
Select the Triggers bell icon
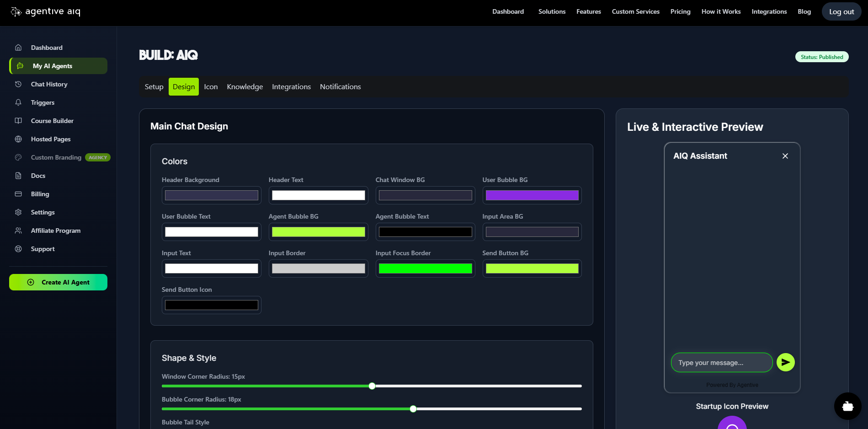[x=18, y=102]
